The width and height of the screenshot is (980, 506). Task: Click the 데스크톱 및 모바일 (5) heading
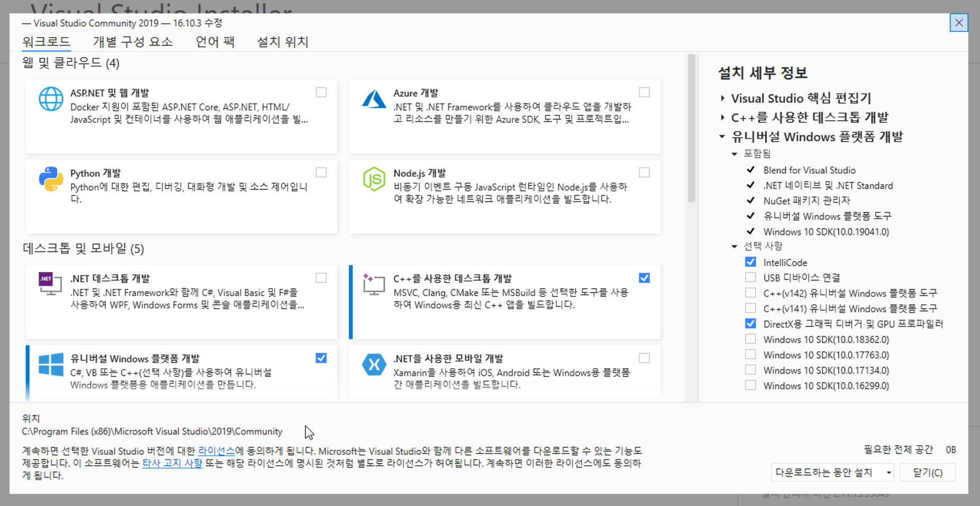pos(83,248)
